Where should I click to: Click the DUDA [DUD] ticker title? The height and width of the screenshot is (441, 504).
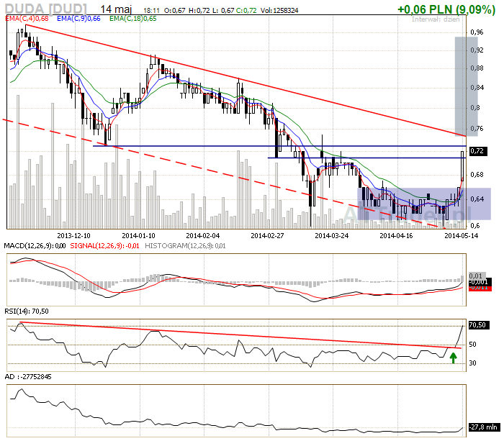click(45, 9)
